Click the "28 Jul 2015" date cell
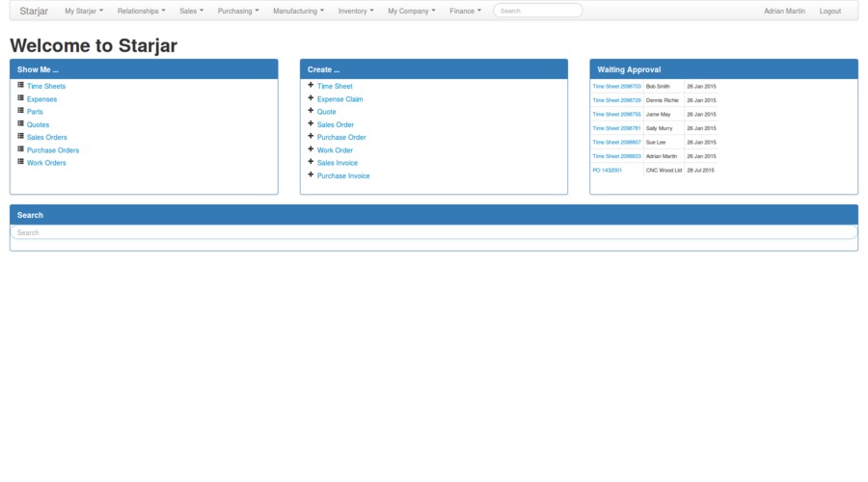 (x=700, y=171)
